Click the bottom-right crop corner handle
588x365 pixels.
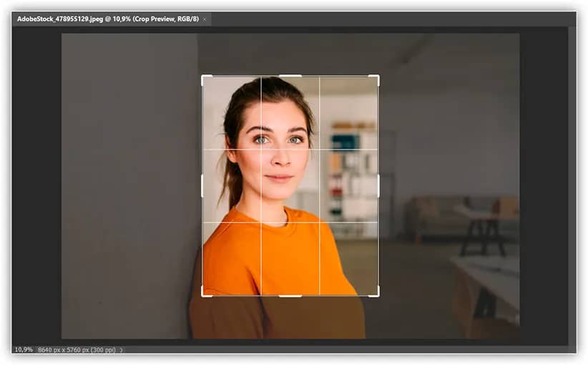[x=376, y=293]
